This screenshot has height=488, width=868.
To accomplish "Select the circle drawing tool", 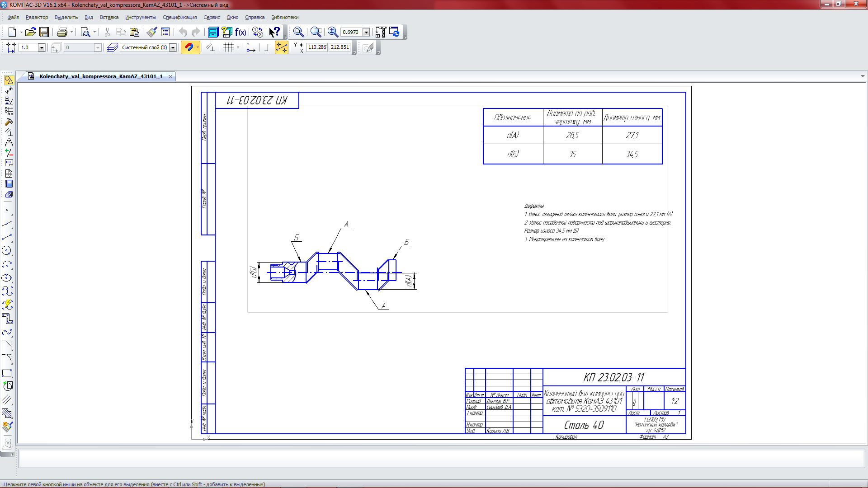I will (7, 251).
